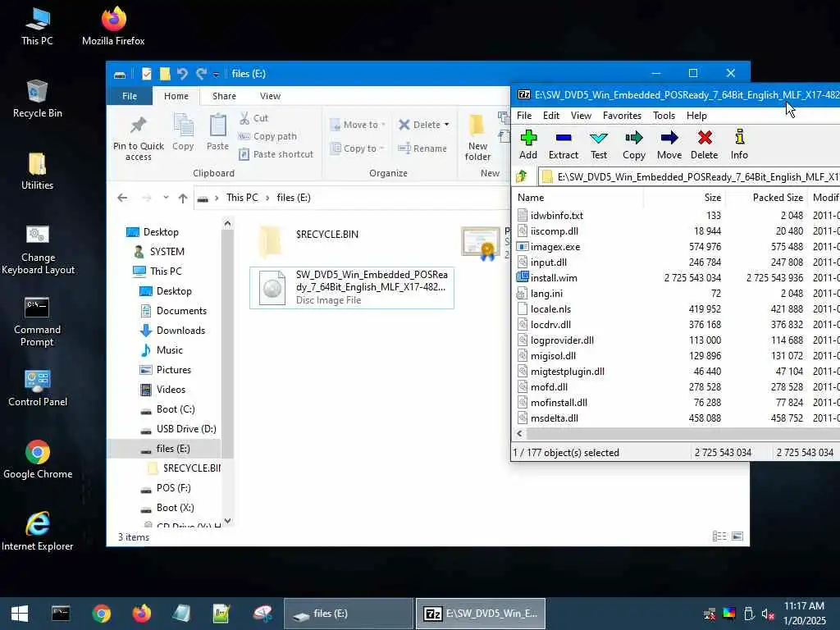Click the 7-Zip Add button
The width and height of the screenshot is (840, 630).
point(527,144)
